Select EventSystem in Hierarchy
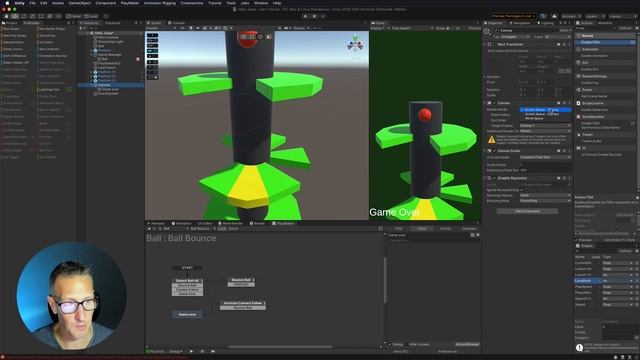The image size is (640, 360). click(108, 93)
